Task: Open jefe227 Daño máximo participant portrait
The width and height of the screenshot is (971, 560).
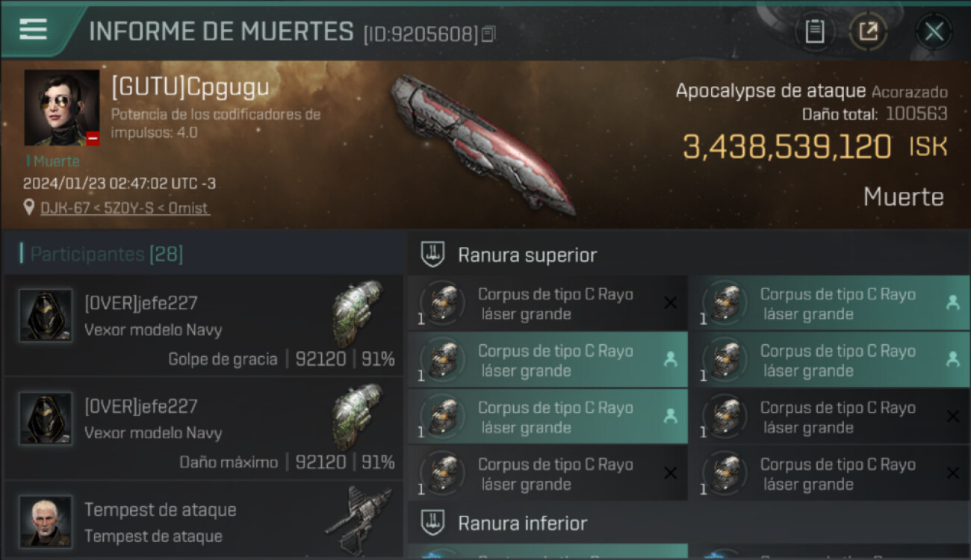Action: coord(46,418)
